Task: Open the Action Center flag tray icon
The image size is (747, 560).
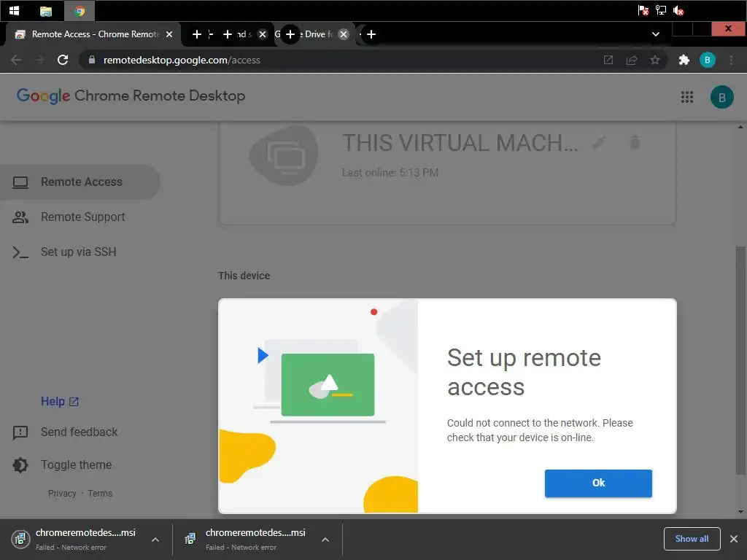Action: (x=643, y=10)
